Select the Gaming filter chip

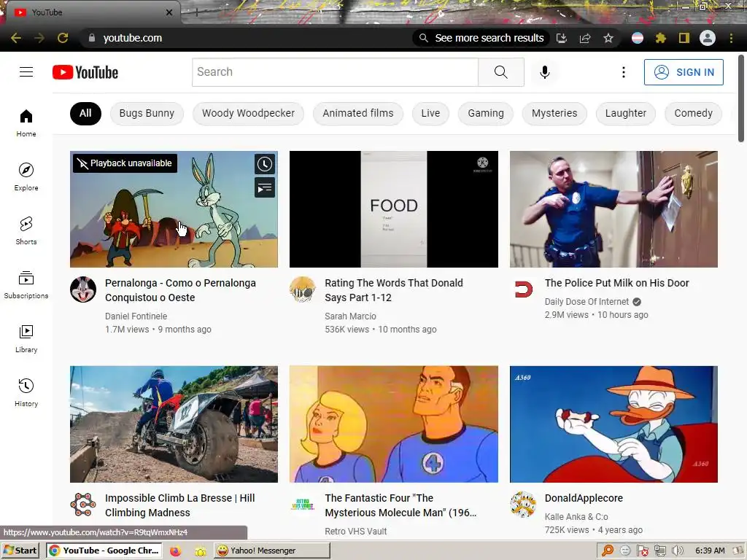485,113
